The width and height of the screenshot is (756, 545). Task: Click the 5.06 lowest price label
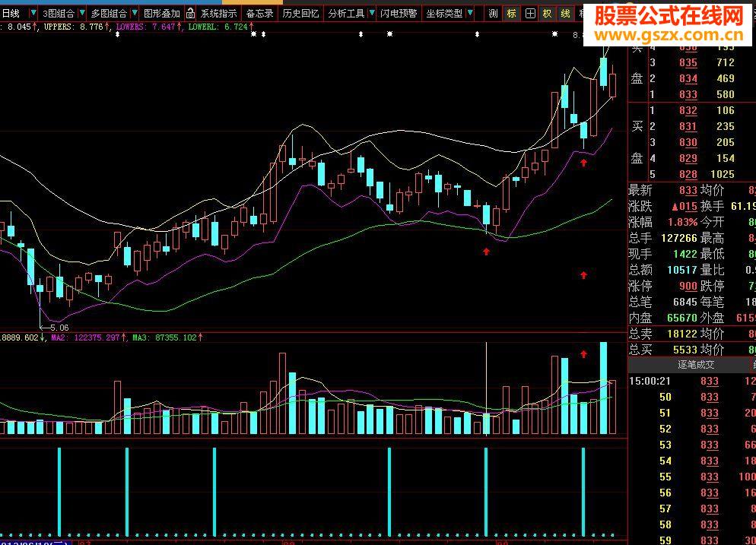(59, 328)
